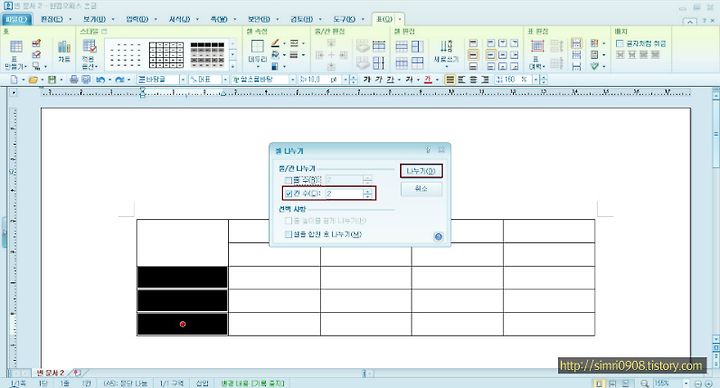The width and height of the screenshot is (720, 388).
Task: Select right alignment icon in toolbar
Action: click(485, 80)
